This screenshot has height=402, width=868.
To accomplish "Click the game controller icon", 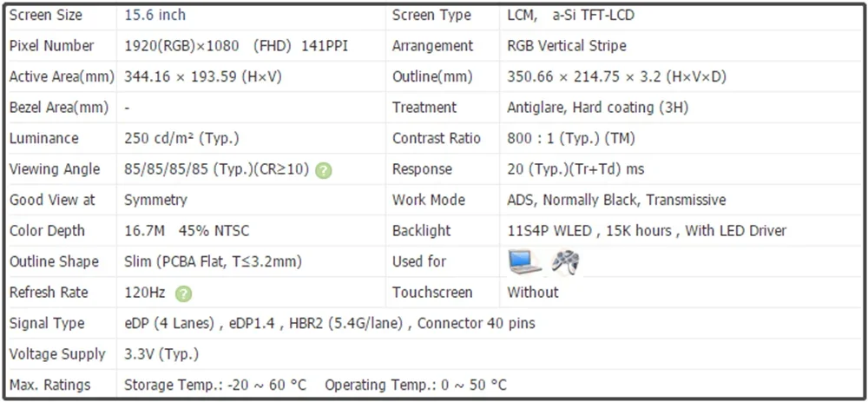I will pos(565,261).
